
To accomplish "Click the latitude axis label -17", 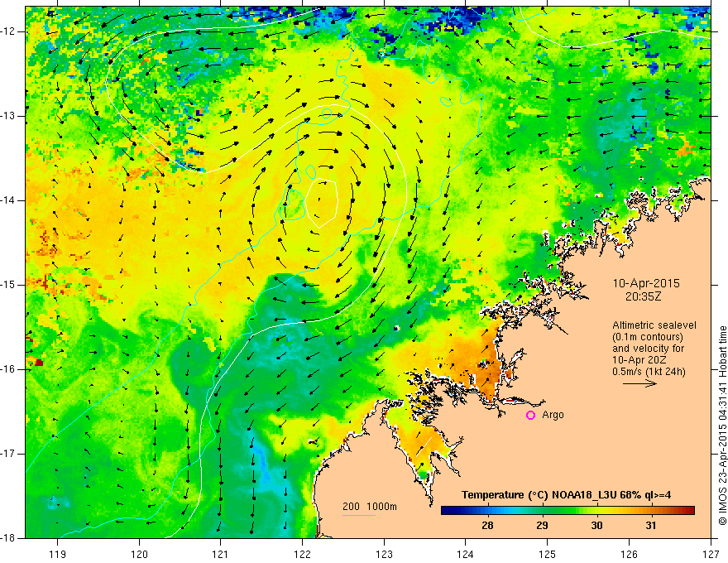I will point(9,454).
